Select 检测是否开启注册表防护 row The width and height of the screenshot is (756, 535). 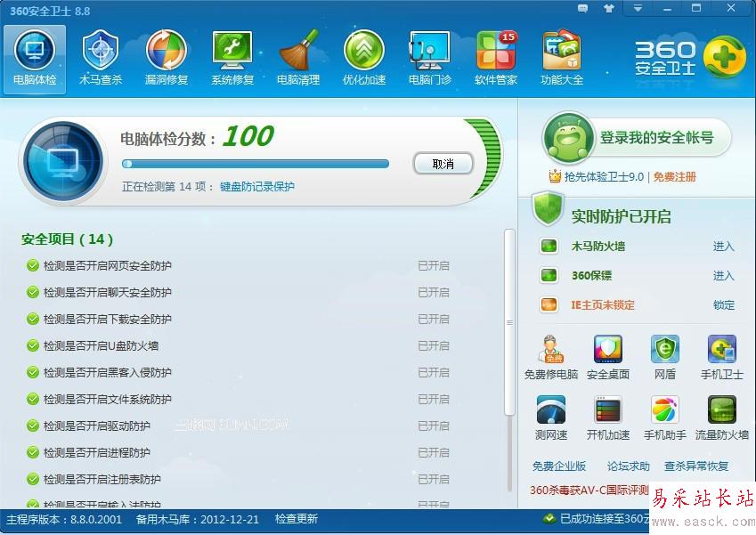coord(237,479)
